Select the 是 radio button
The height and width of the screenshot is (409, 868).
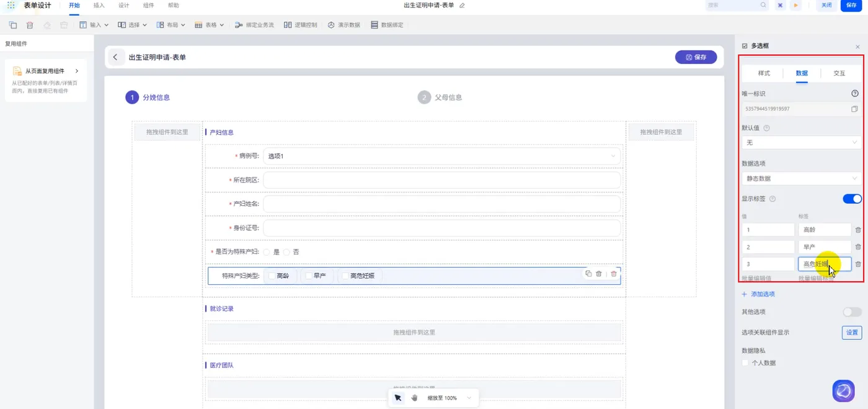[267, 252]
